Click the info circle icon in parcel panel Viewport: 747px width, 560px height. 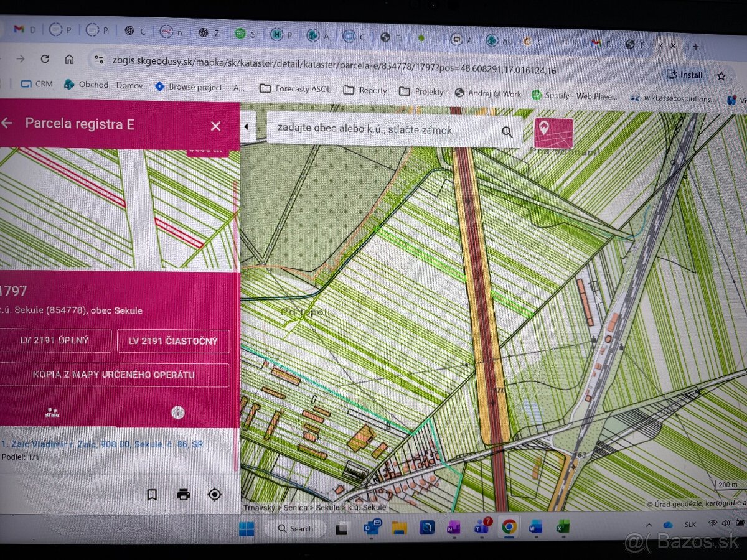pos(178,413)
